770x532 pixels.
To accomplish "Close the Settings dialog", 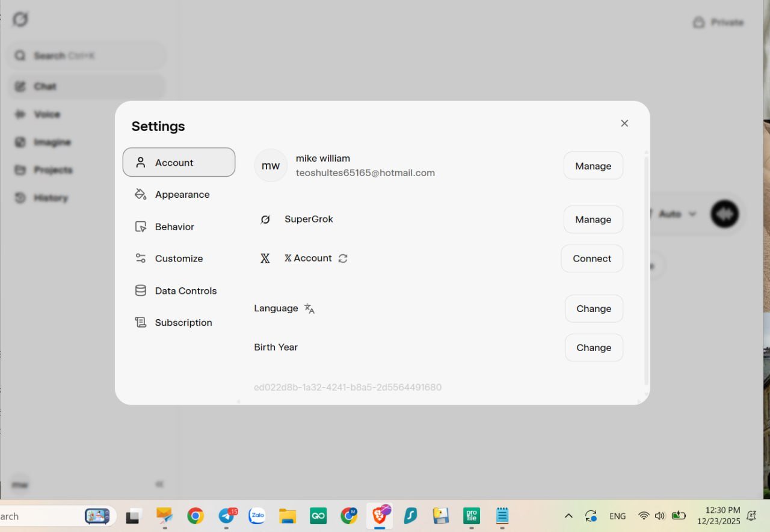I will coord(624,123).
